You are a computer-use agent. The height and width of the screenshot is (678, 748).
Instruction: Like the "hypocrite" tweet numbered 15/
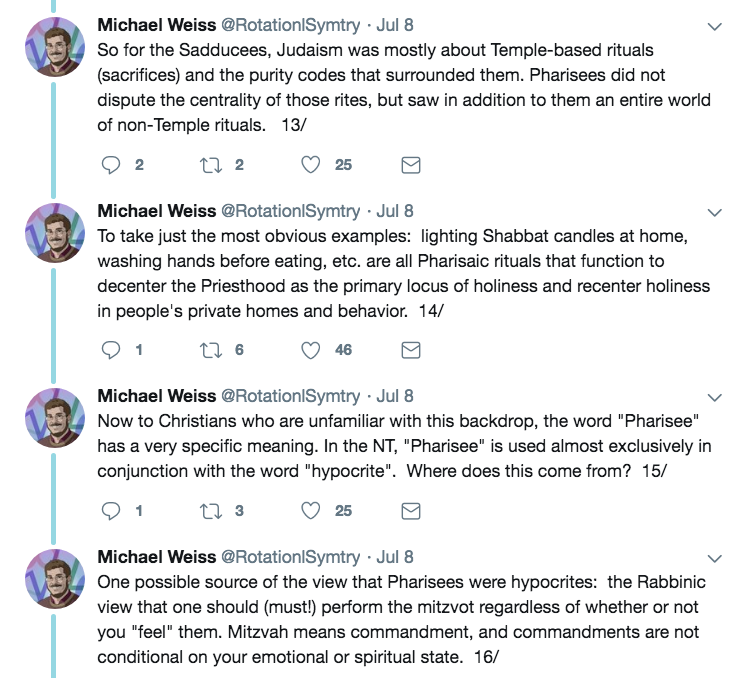click(x=312, y=510)
